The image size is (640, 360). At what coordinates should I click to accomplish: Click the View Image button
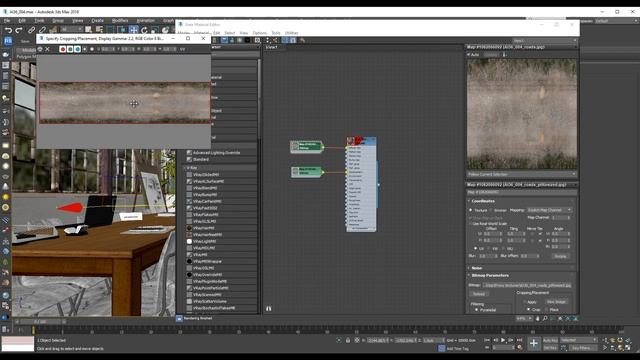pos(556,302)
